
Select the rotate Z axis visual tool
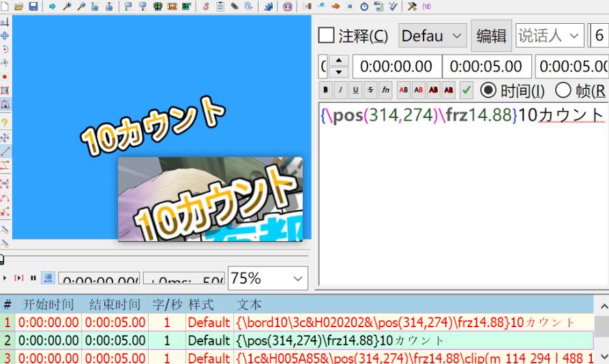5,49
